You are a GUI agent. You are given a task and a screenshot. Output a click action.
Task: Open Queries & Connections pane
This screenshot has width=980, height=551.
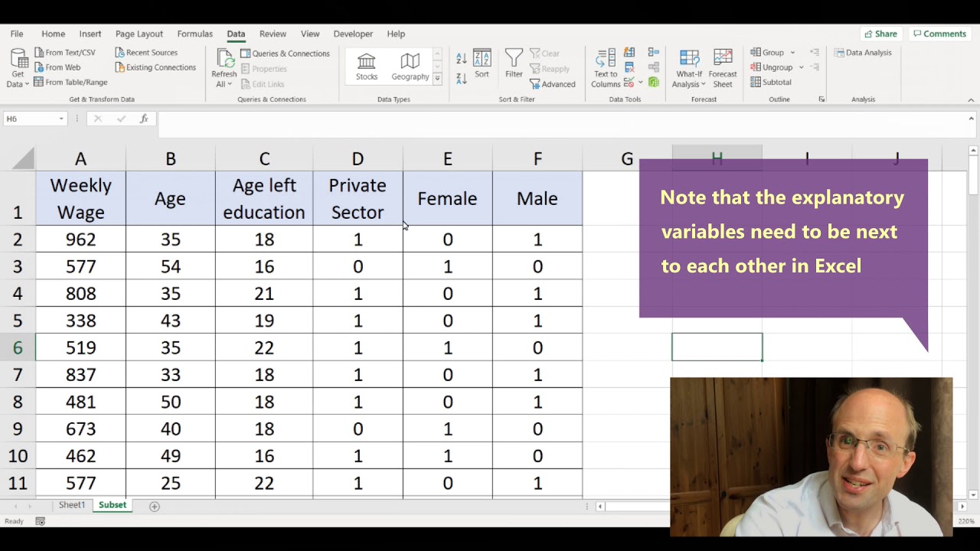tap(285, 54)
